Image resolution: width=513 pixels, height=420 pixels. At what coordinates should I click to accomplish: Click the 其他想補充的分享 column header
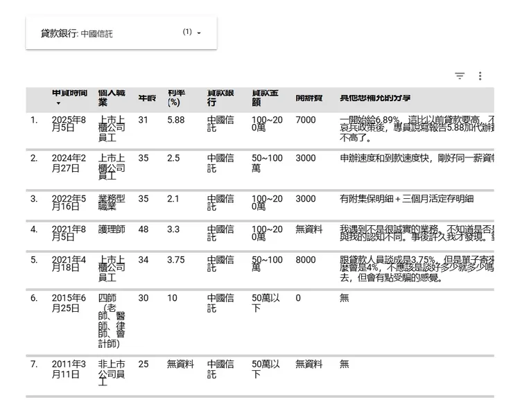point(375,98)
